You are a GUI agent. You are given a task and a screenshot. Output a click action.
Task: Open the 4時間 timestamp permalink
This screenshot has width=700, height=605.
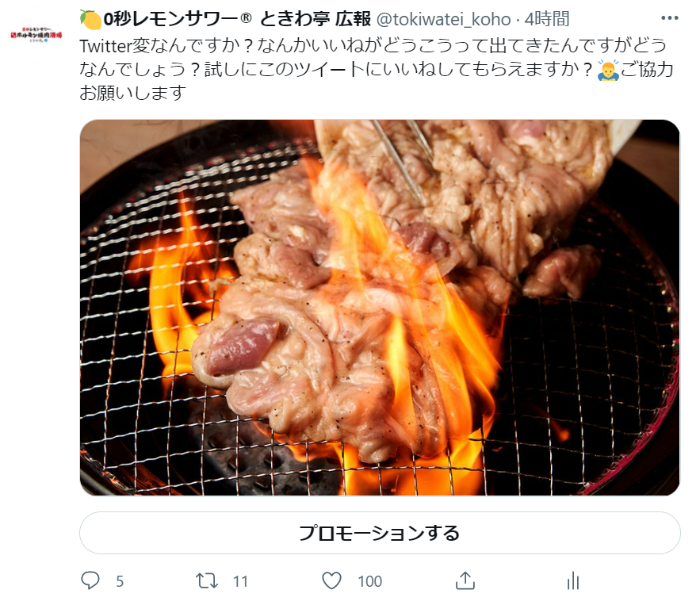pos(547,19)
